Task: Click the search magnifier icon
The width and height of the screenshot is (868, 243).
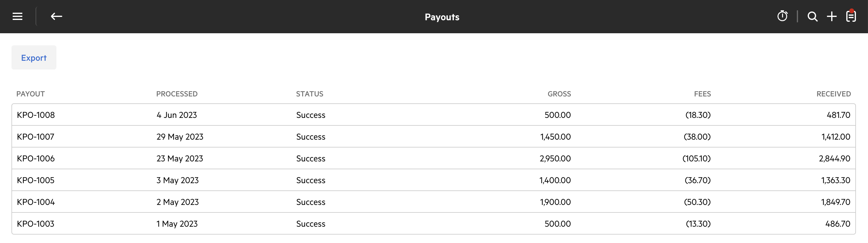Action: [x=813, y=17]
